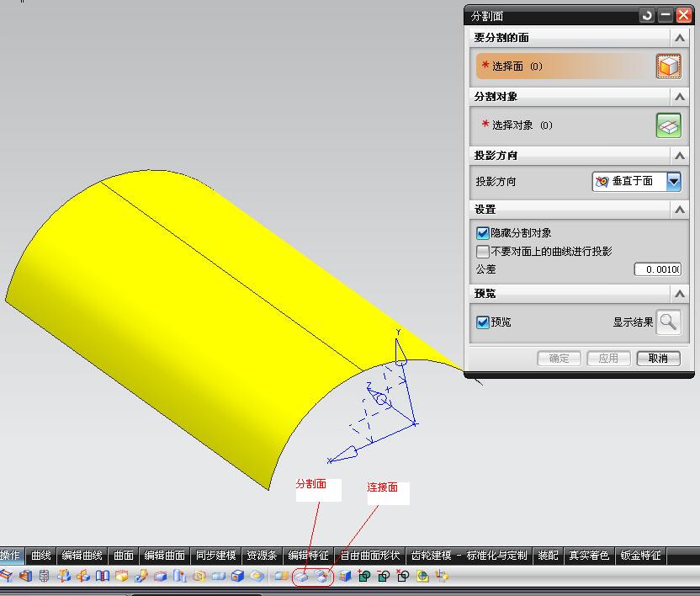Click the 公差 tolerance input field
700x596 pixels.
658,269
